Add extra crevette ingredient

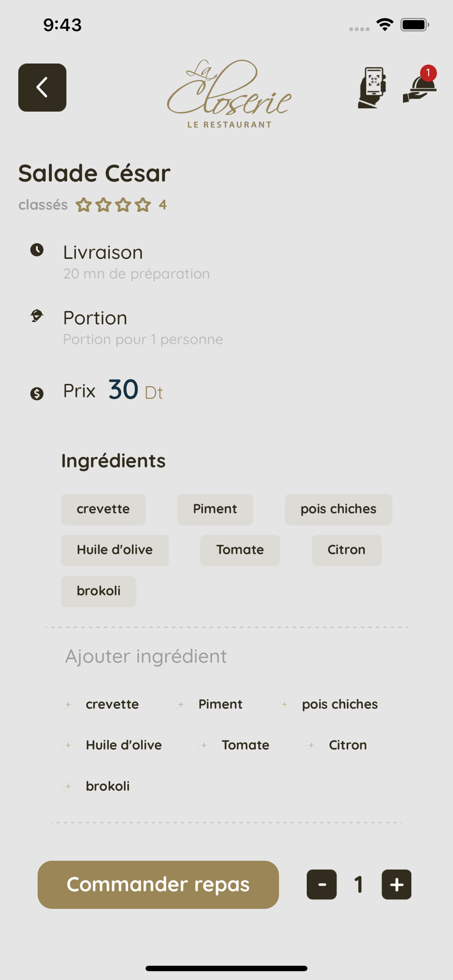(x=69, y=704)
